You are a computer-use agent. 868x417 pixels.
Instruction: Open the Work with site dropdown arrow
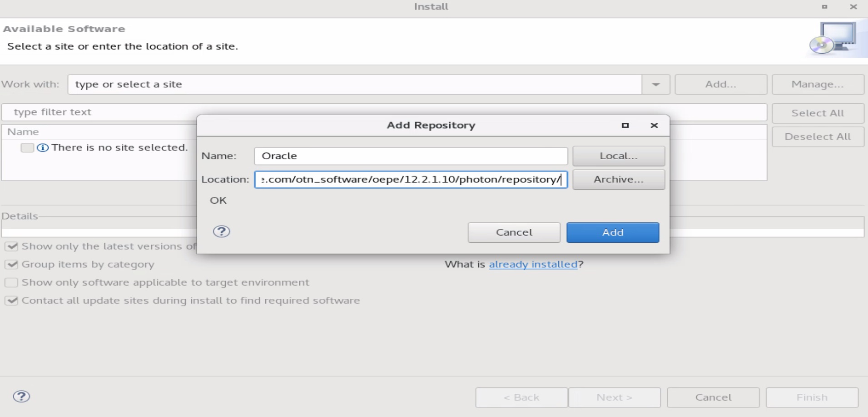coord(655,85)
